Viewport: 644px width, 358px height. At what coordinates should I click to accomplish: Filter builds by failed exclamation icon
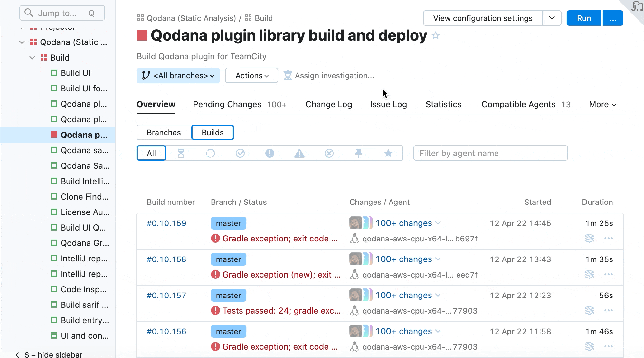pyautogui.click(x=270, y=153)
